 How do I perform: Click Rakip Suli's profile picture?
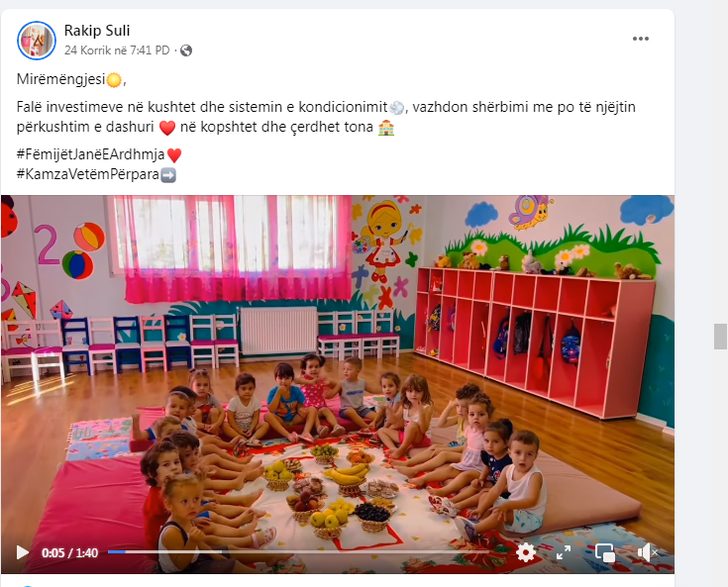coord(37,41)
